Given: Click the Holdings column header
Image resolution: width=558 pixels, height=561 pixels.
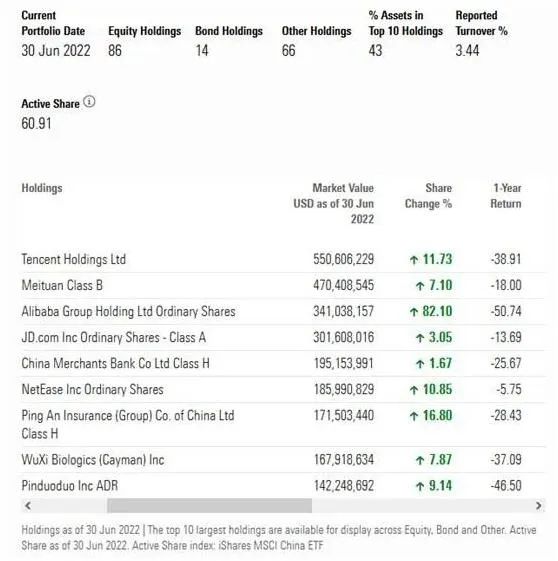Looking at the screenshot, I should coord(42,188).
